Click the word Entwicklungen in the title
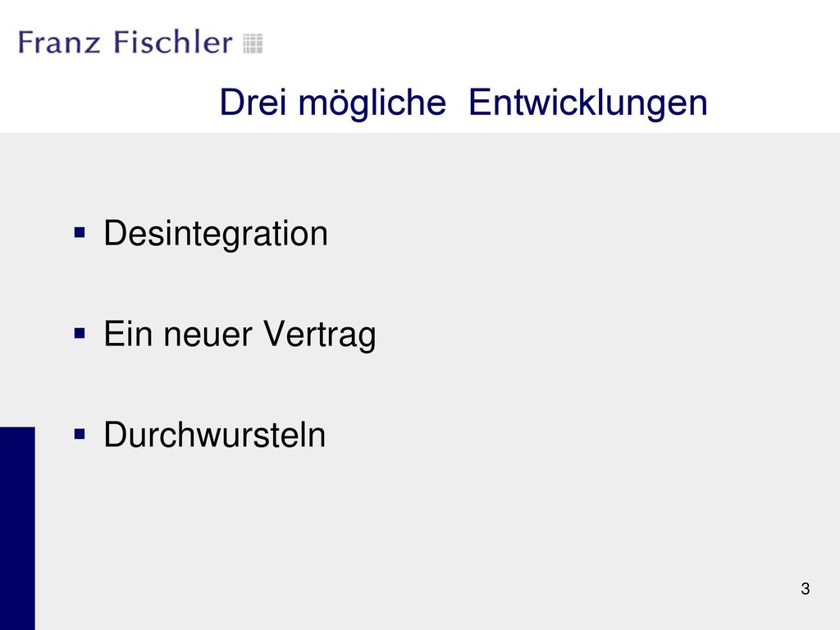 [x=587, y=104]
